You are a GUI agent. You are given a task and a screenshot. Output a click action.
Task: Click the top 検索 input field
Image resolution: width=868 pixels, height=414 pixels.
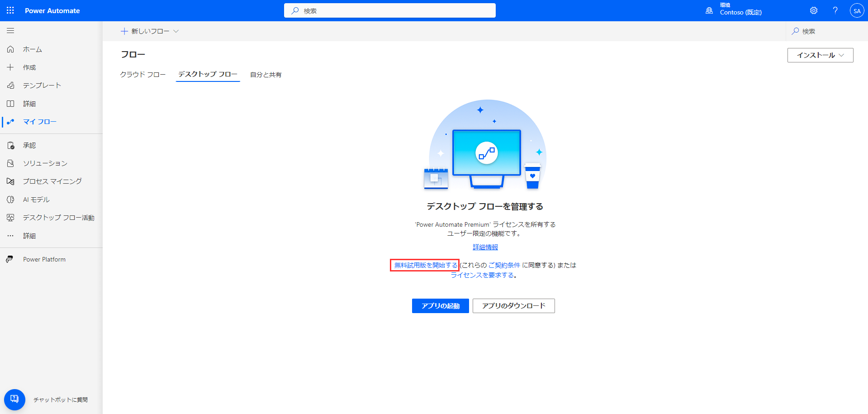[x=390, y=10]
